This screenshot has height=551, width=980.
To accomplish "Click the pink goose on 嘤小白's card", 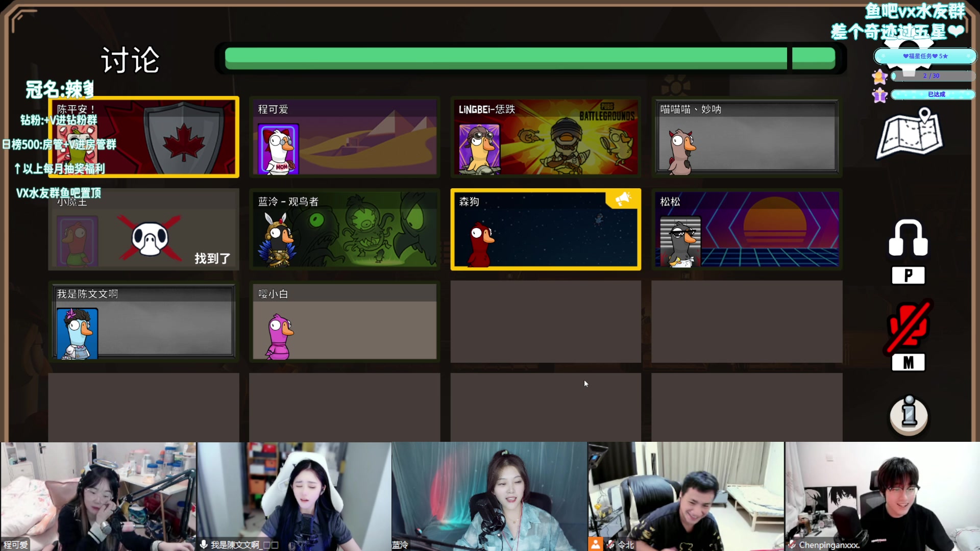I will tap(279, 337).
